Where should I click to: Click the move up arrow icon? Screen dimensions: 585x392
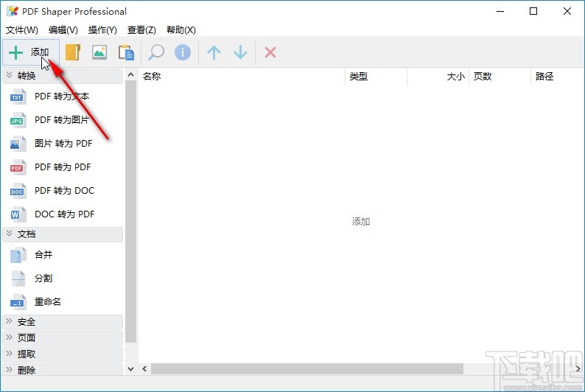[x=214, y=52]
